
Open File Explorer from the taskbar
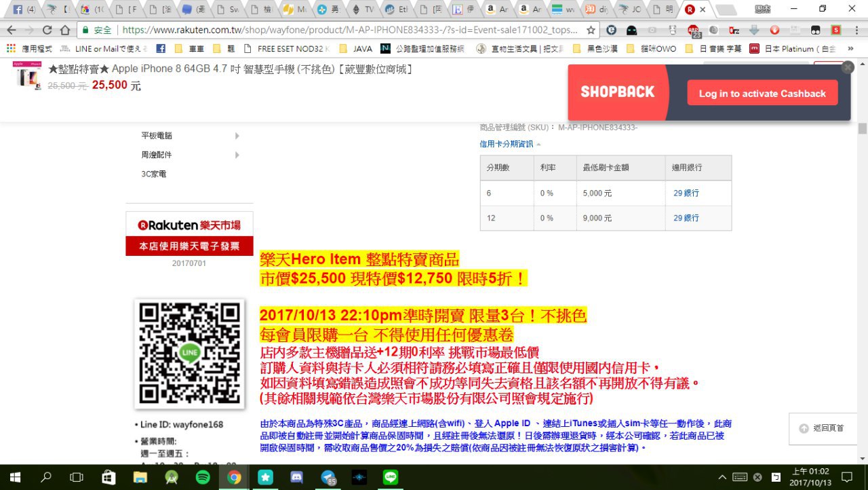tap(140, 477)
